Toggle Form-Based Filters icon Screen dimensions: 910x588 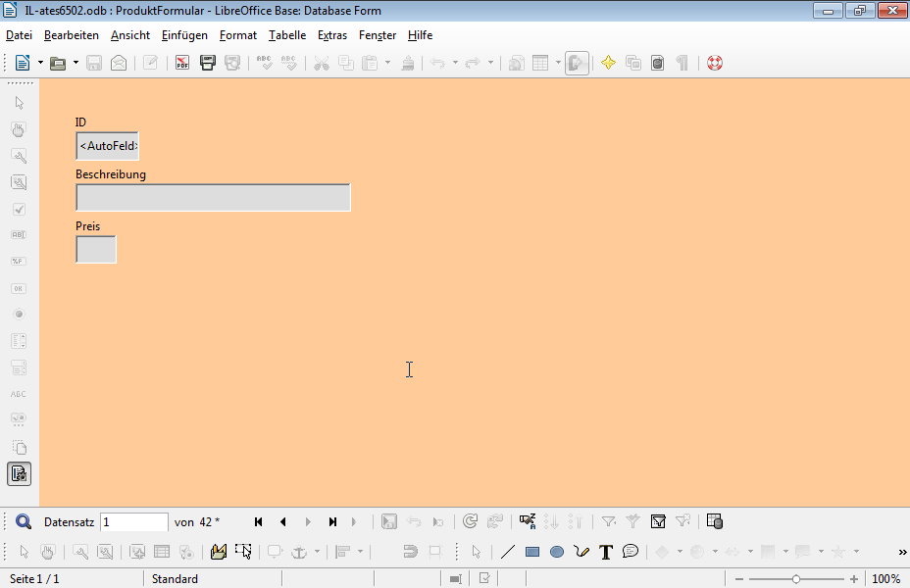click(658, 522)
